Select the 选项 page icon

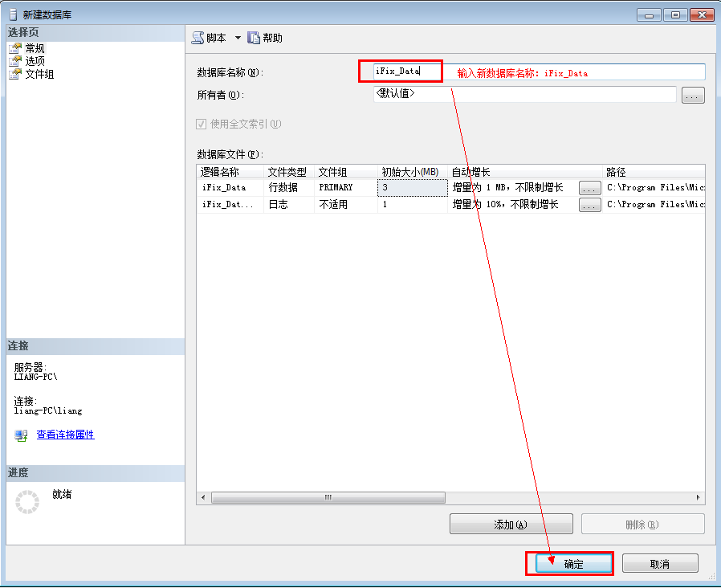(13, 60)
